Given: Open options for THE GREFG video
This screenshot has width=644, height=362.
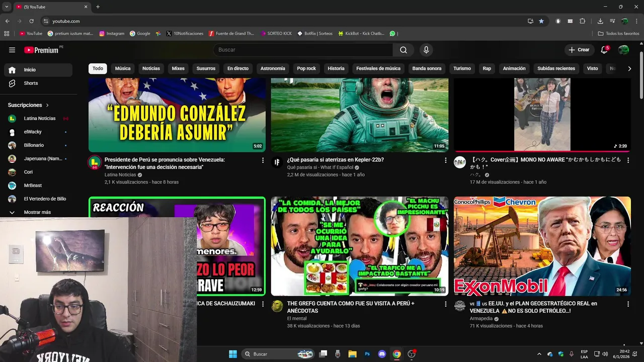Looking at the screenshot, I should [445, 304].
